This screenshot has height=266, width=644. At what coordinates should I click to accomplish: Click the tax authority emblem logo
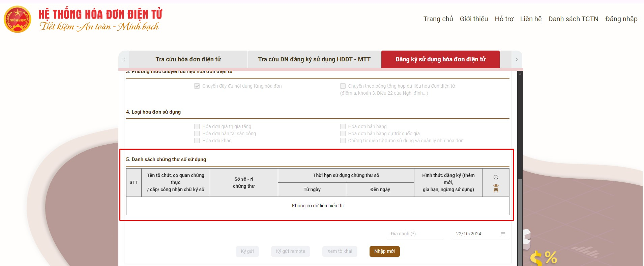pyautogui.click(x=18, y=19)
